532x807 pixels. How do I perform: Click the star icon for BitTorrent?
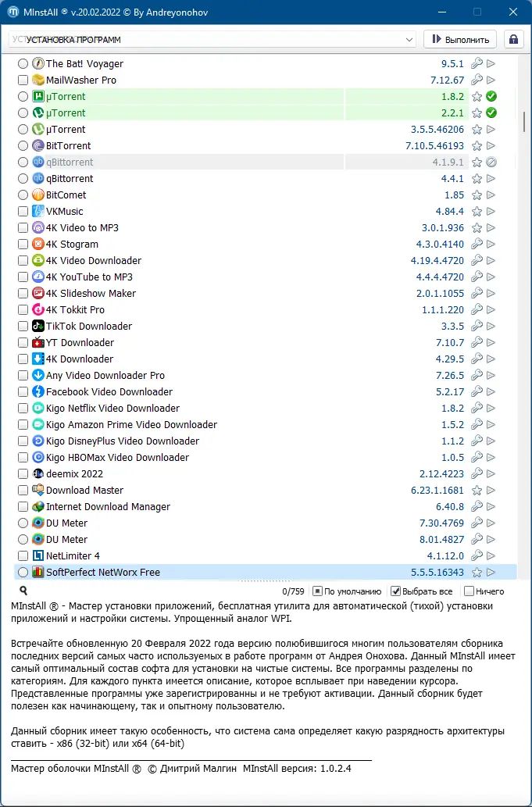tap(477, 145)
